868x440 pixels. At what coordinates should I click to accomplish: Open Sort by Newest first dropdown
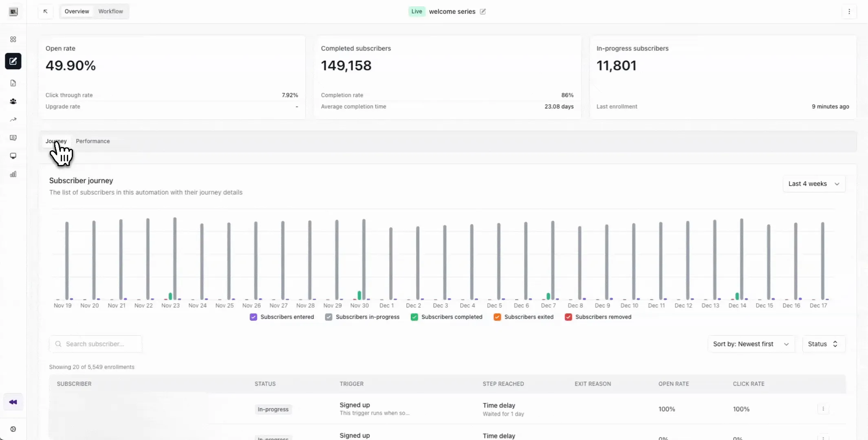click(x=751, y=344)
